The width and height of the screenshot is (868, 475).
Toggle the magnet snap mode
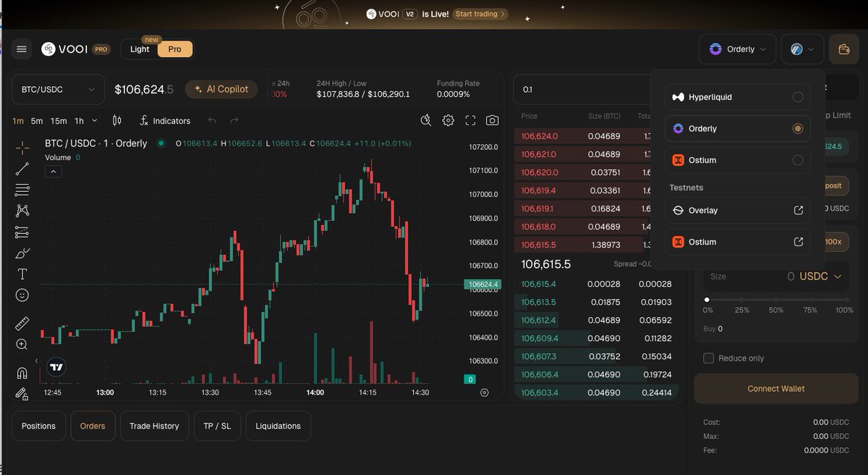(22, 373)
